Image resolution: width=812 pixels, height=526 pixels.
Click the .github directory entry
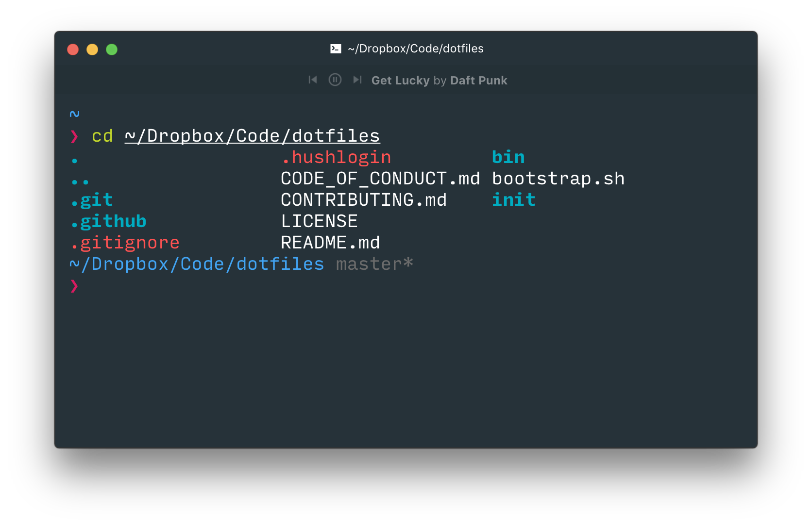[109, 221]
